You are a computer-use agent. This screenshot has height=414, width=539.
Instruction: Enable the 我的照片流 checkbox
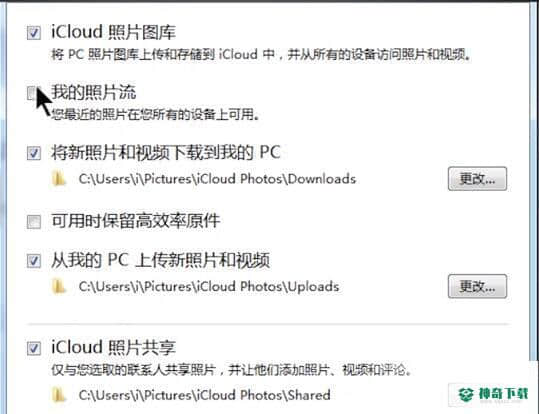[32, 92]
